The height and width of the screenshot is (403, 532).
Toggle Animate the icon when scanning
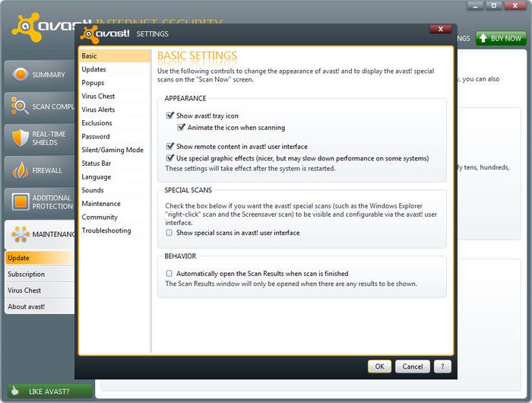coord(182,128)
